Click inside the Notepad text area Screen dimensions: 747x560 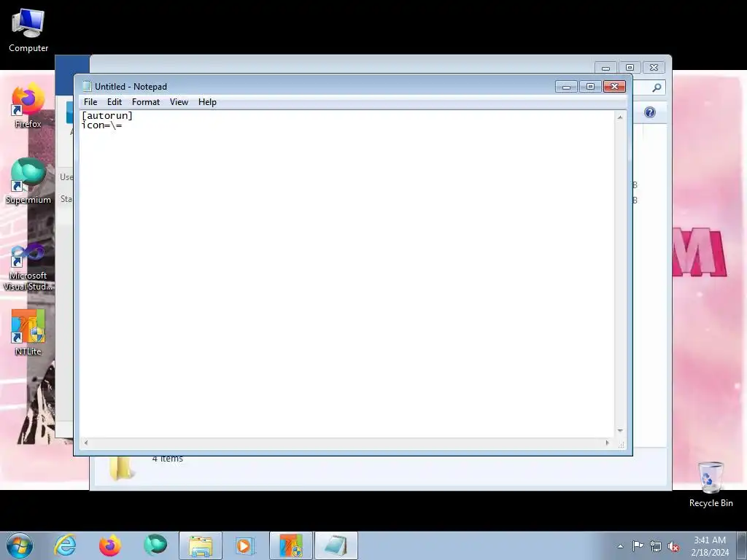tap(347, 274)
